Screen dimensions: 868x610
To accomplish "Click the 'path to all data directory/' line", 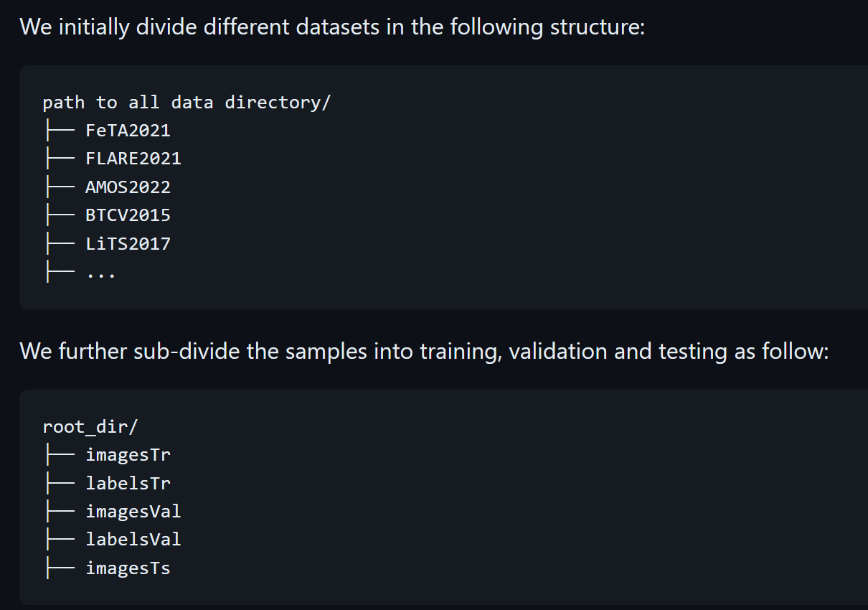I will point(187,103).
